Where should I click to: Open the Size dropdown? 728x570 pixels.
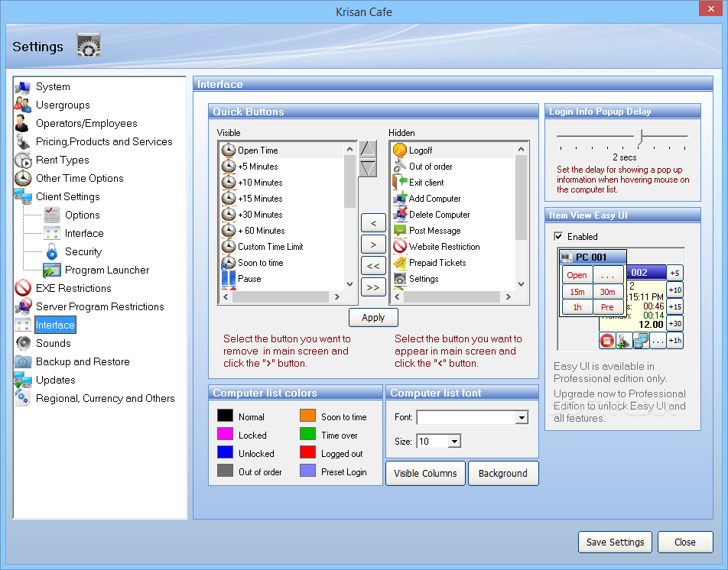click(x=454, y=441)
